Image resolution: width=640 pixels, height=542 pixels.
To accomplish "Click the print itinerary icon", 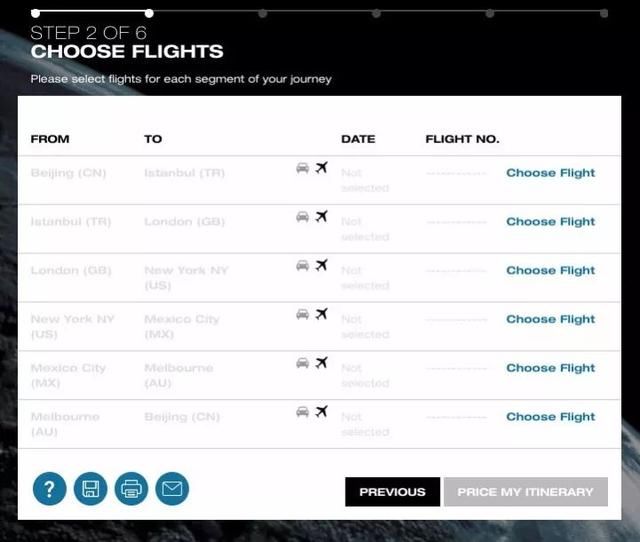I will pyautogui.click(x=131, y=489).
